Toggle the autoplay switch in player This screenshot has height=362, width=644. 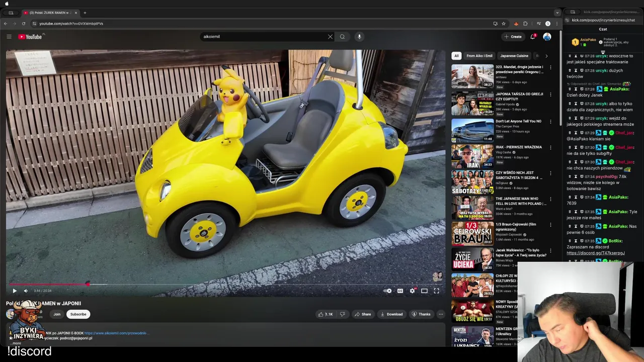[387, 291]
